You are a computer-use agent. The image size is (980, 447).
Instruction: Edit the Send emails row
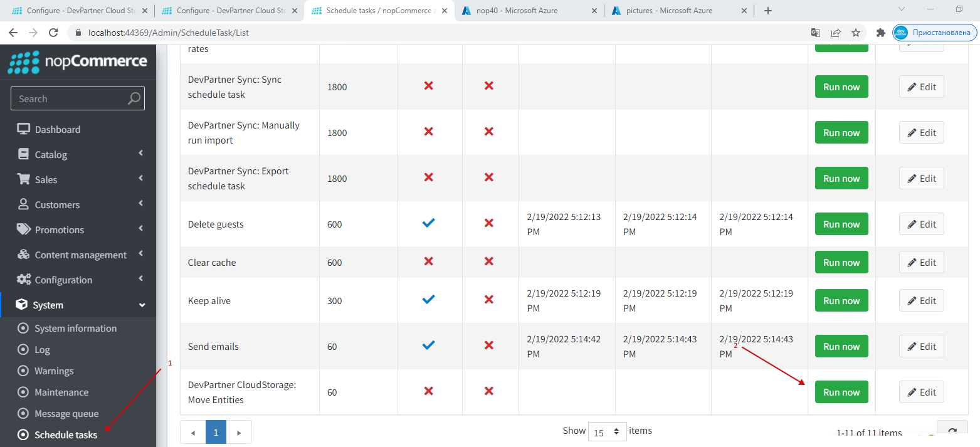[921, 346]
